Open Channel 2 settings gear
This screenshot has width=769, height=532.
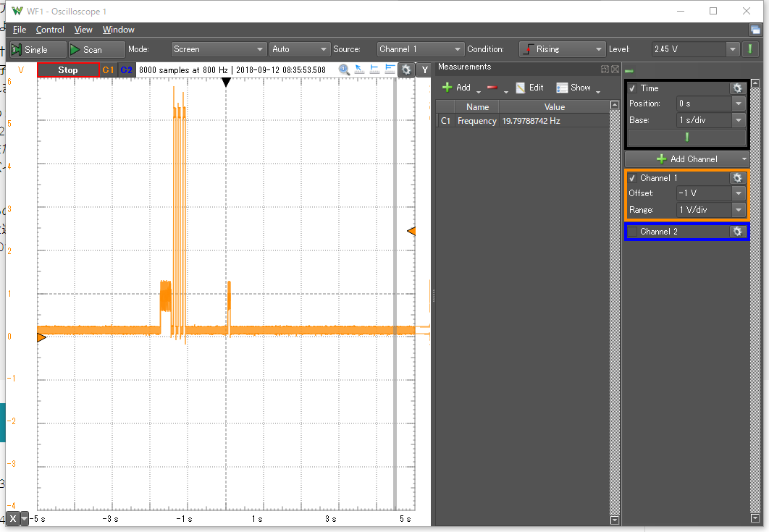click(x=737, y=232)
